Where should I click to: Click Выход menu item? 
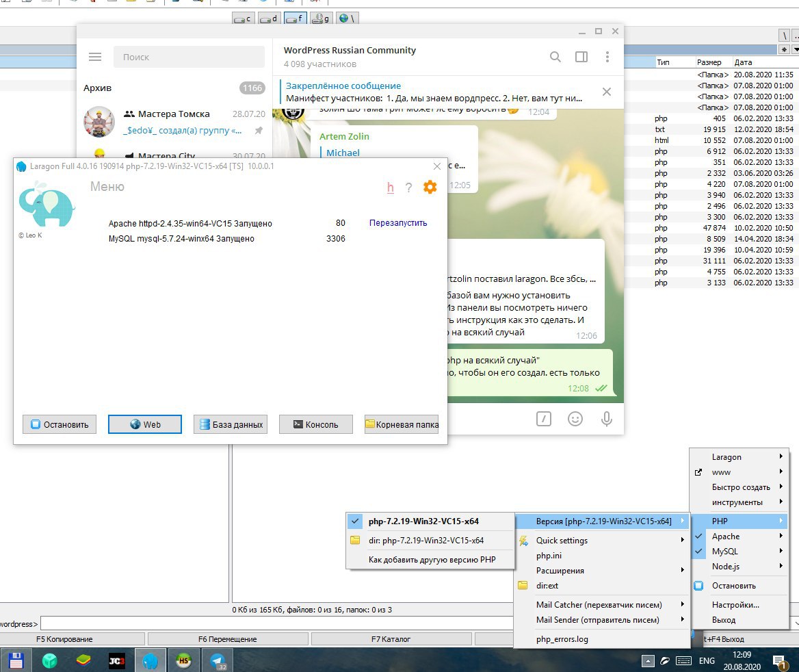click(x=739, y=620)
